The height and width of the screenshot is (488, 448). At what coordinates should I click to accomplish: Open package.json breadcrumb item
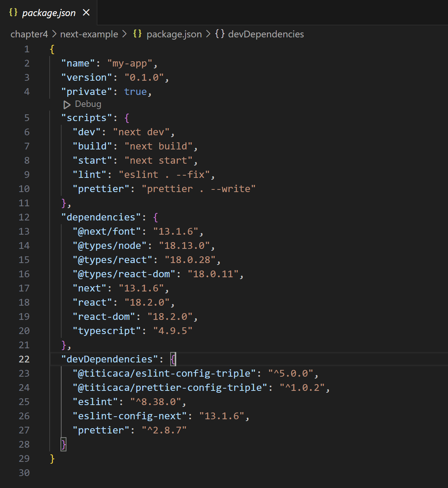(x=174, y=34)
